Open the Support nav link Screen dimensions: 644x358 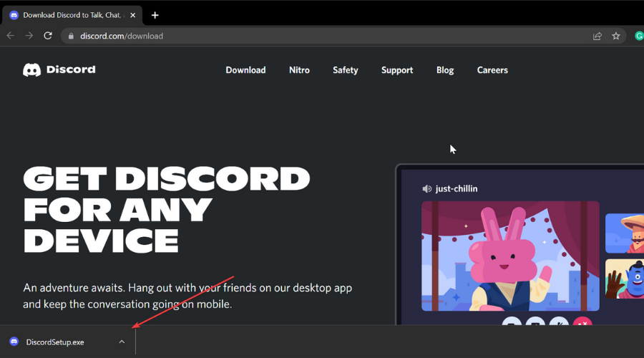point(397,70)
